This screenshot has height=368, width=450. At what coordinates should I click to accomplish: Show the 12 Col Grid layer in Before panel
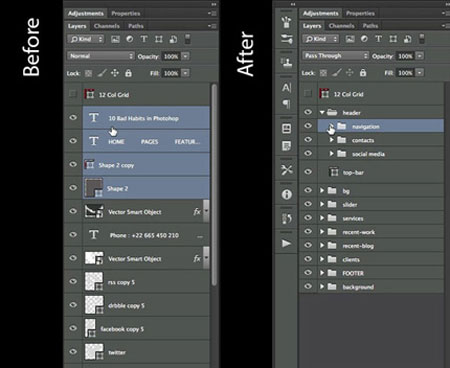(73, 94)
